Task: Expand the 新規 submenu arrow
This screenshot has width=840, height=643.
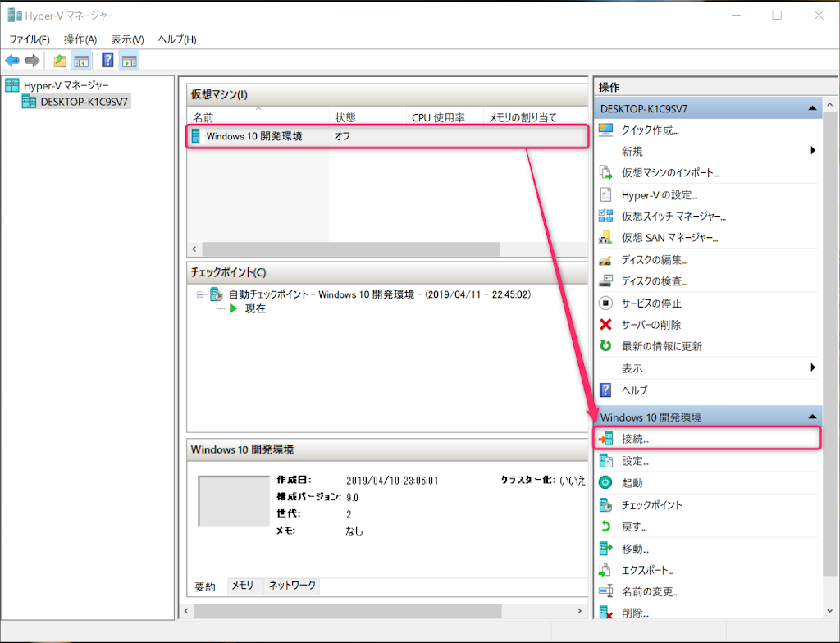Action: click(x=813, y=151)
